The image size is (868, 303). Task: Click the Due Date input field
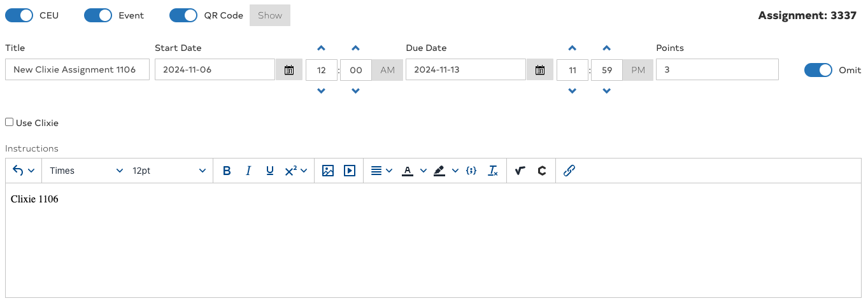[466, 70]
